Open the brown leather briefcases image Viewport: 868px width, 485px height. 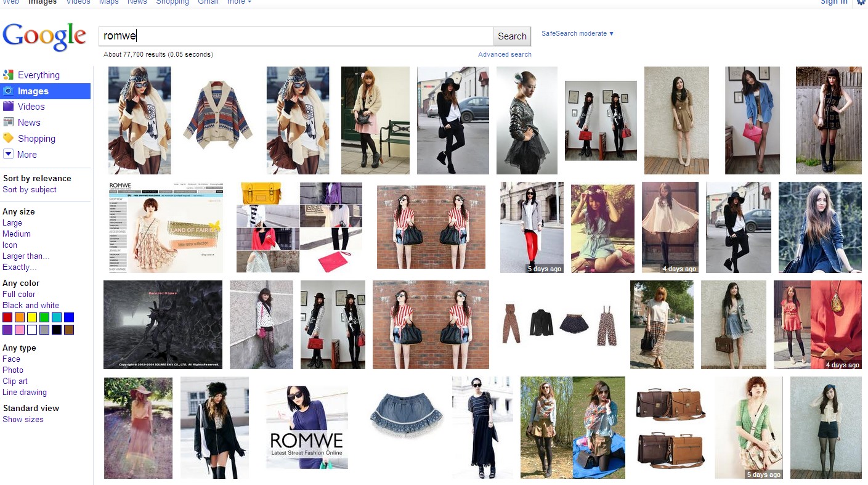click(670, 428)
